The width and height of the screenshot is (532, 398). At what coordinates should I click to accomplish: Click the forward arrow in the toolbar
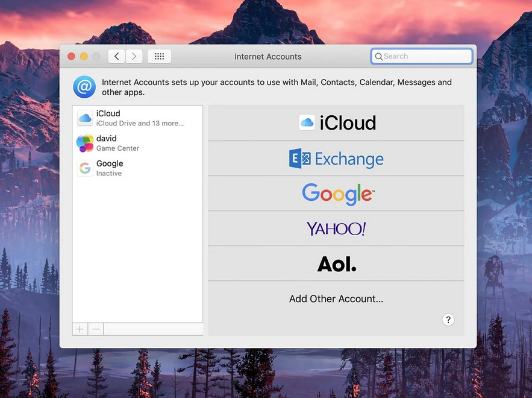[134, 56]
